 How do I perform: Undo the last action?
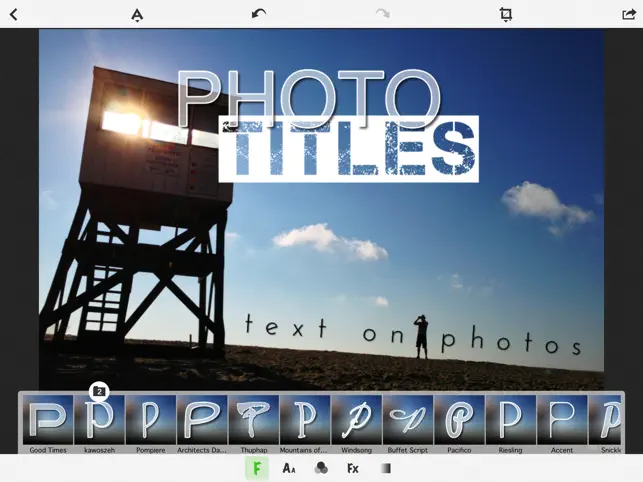click(x=259, y=14)
